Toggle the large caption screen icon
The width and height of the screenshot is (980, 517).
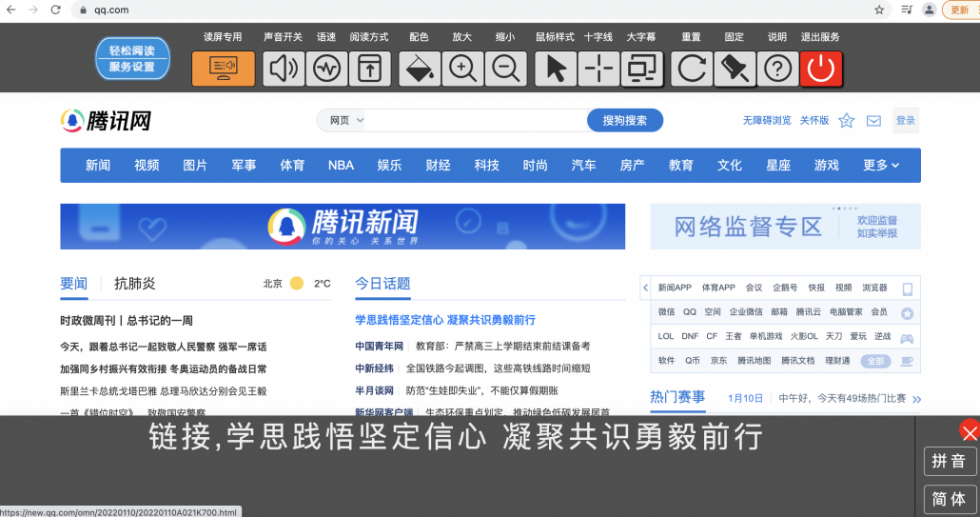(x=642, y=69)
